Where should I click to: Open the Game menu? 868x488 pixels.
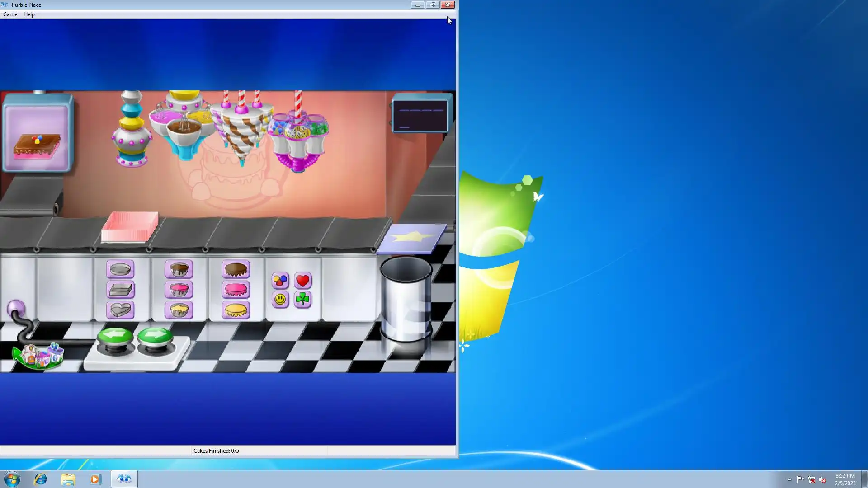point(10,14)
